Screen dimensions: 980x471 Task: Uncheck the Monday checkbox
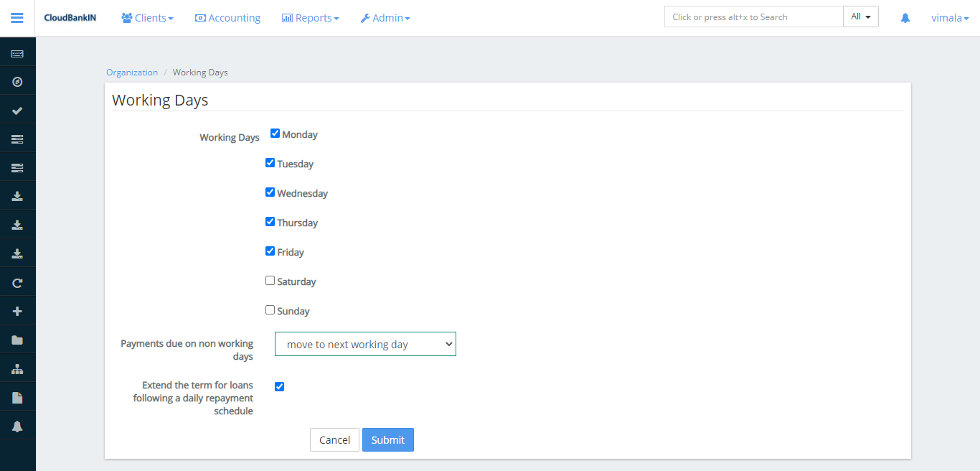tap(275, 134)
